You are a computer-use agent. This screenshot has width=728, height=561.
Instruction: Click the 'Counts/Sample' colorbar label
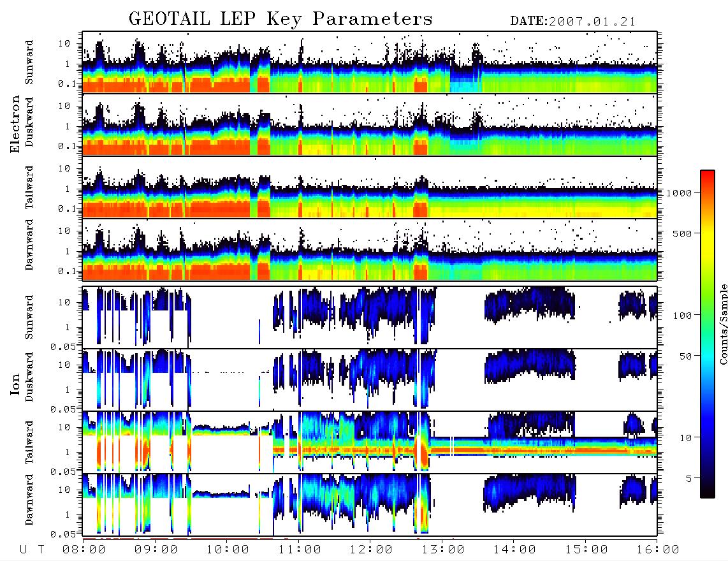(723, 324)
